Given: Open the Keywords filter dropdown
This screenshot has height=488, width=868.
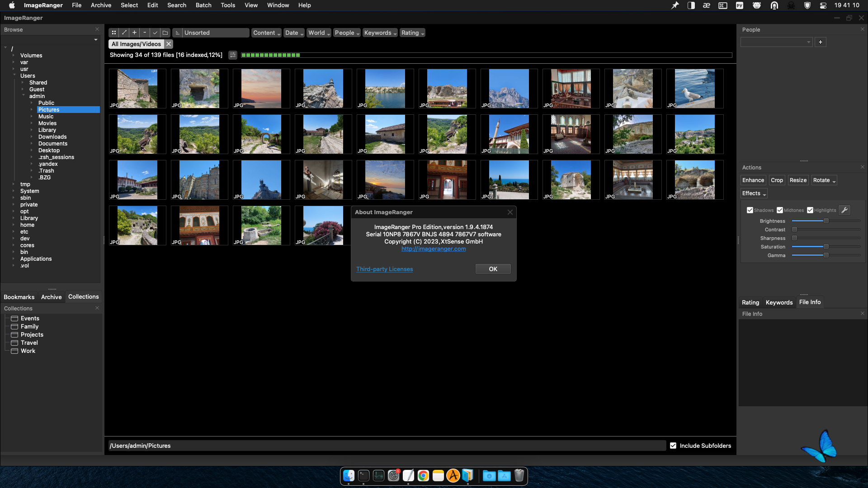Looking at the screenshot, I should pos(380,33).
